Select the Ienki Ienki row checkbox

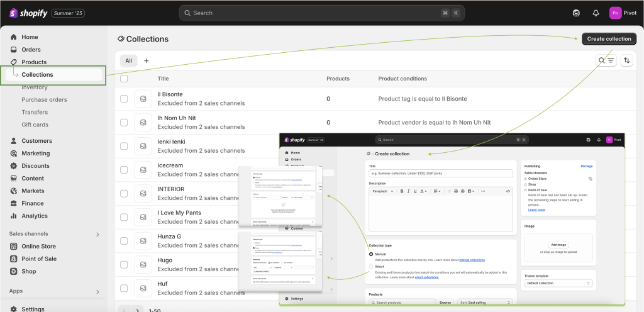[x=124, y=146]
